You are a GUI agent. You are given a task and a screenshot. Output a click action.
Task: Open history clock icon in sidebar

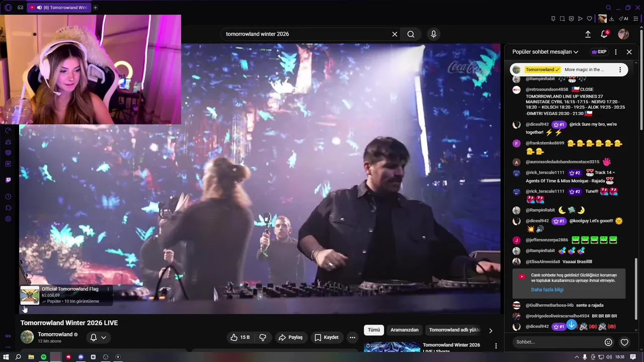point(8,197)
